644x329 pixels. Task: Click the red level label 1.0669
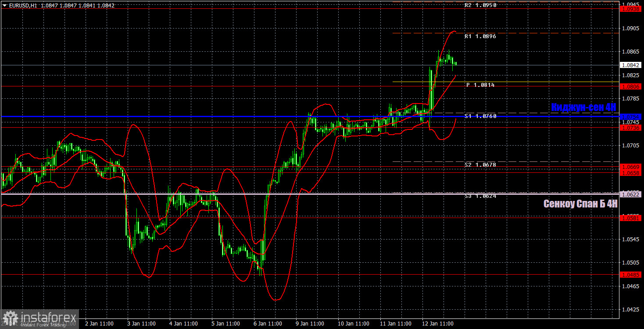coord(631,167)
